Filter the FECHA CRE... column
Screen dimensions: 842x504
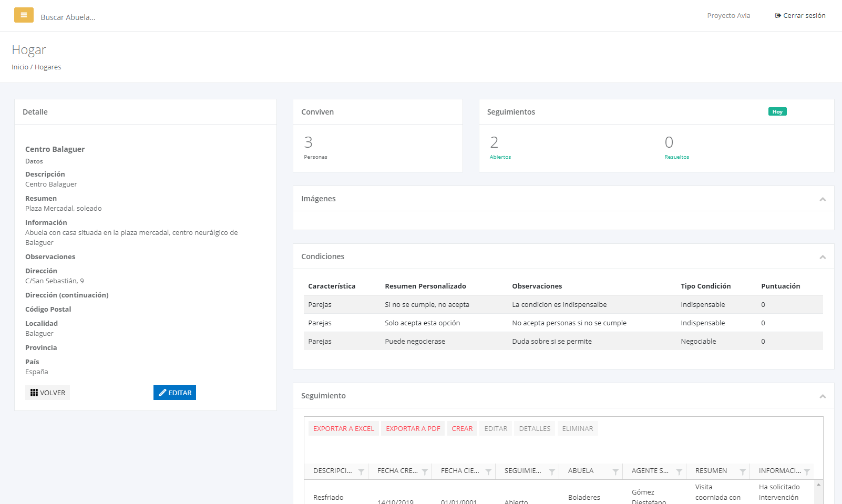click(425, 471)
